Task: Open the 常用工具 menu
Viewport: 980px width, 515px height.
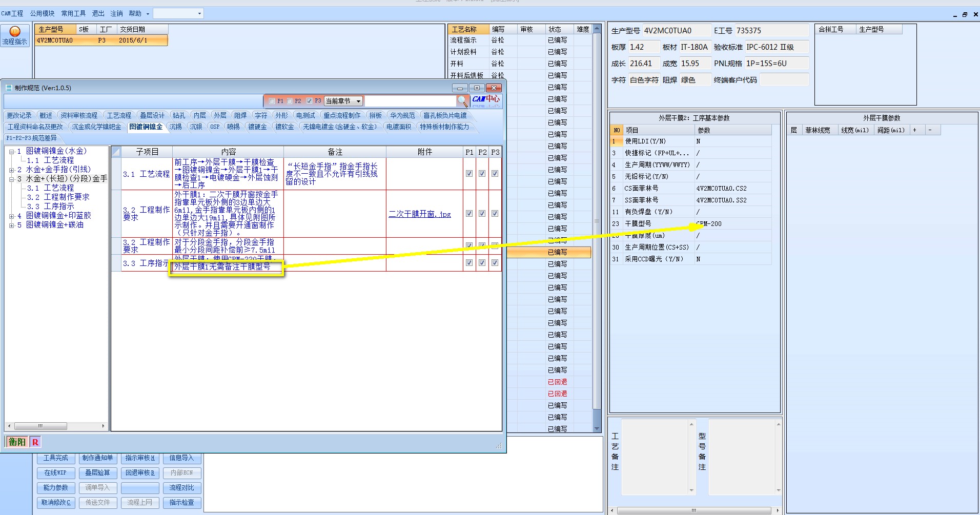Action: click(73, 13)
